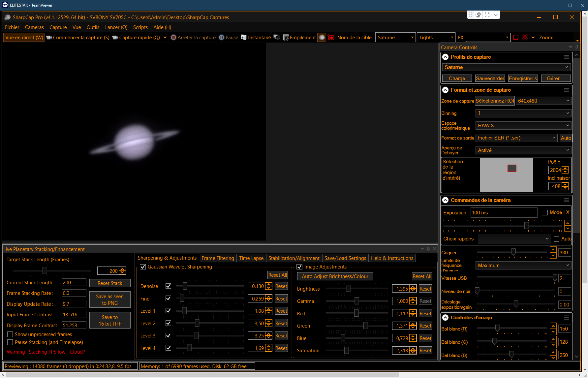The image size is (588, 378).
Task: Open the Empilement stacking icon
Action: (x=286, y=38)
